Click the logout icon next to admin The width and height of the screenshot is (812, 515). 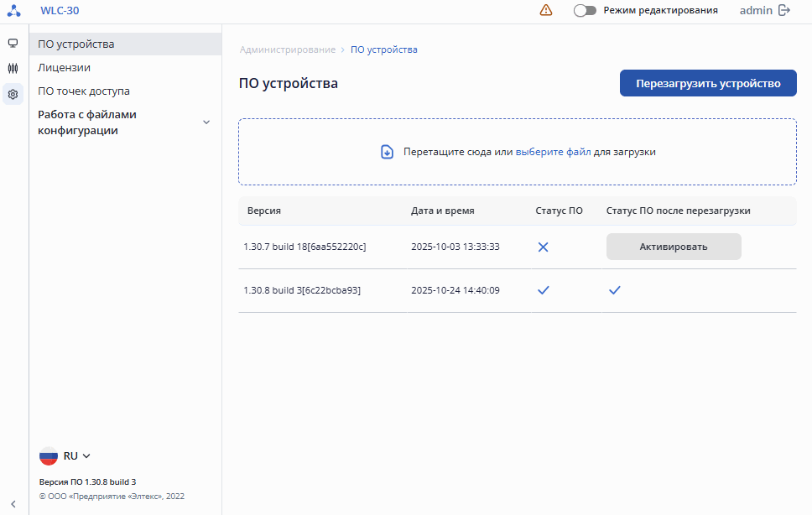(784, 11)
